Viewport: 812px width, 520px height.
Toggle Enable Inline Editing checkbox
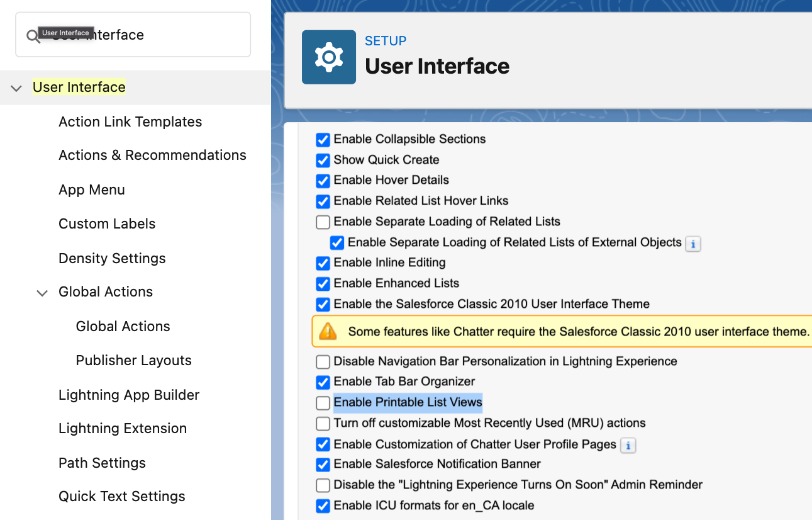323,263
